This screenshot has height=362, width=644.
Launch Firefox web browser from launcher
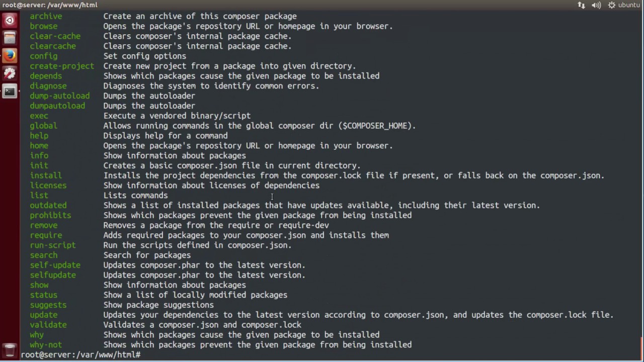(x=10, y=56)
